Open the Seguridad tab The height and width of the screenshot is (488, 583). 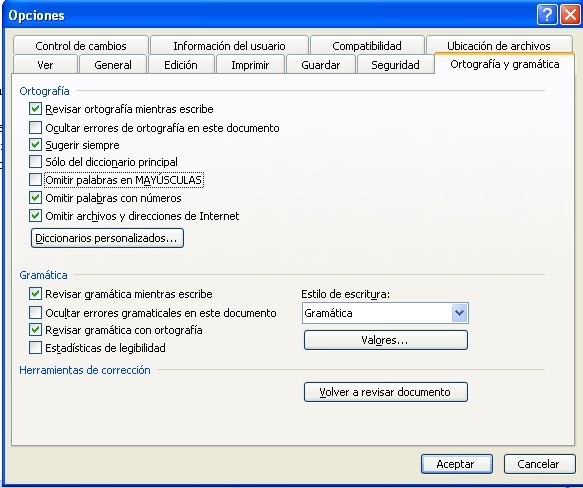point(395,64)
